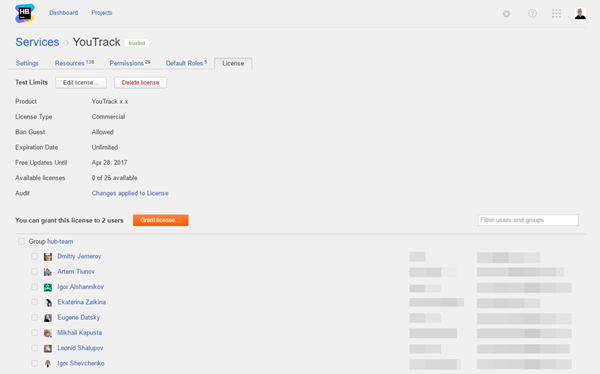
Task: Click Artem Tiunov's avatar icon
Action: point(48,272)
